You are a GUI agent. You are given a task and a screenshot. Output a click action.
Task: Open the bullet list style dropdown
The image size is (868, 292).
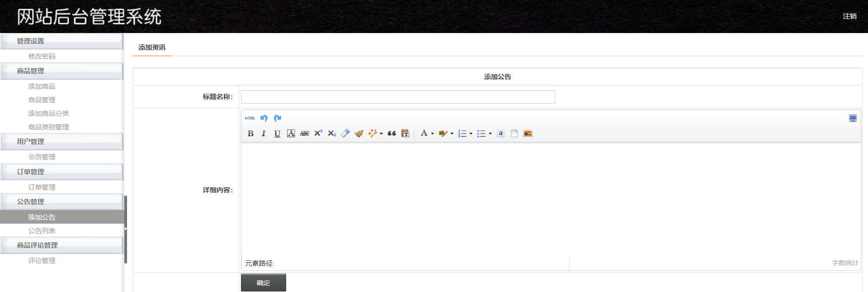pyautogui.click(x=490, y=134)
